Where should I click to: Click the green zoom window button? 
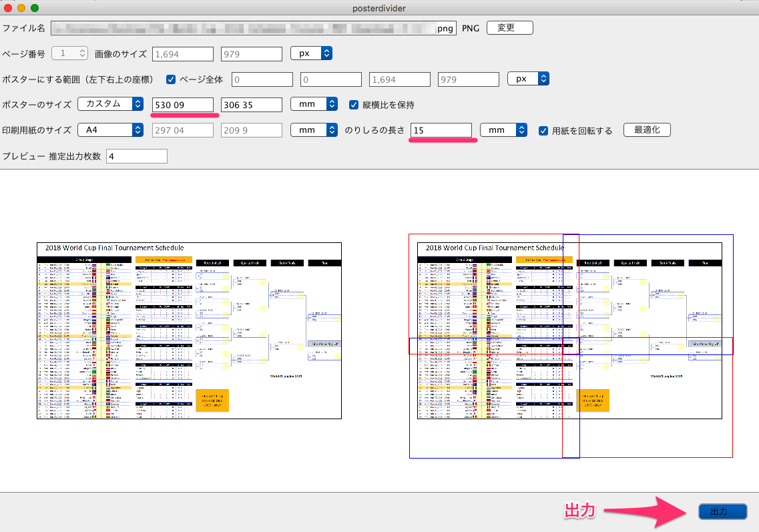[34, 8]
